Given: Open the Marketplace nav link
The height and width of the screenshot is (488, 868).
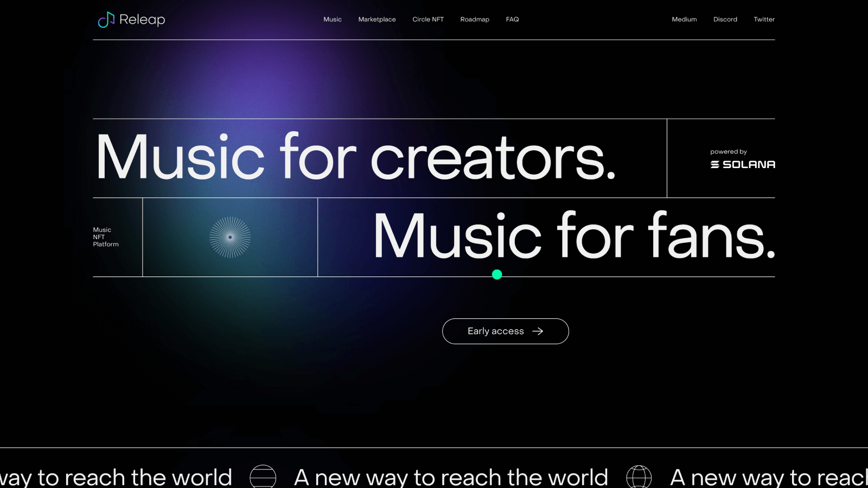Looking at the screenshot, I should (x=377, y=20).
